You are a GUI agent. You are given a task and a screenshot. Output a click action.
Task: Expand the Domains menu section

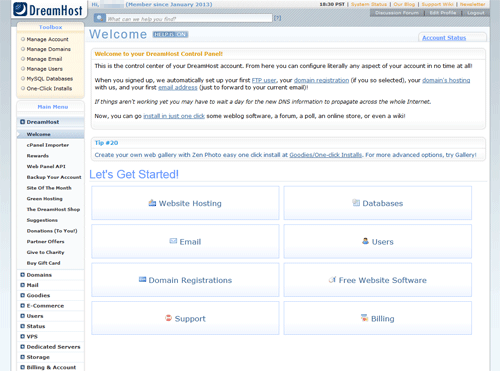(x=22, y=275)
